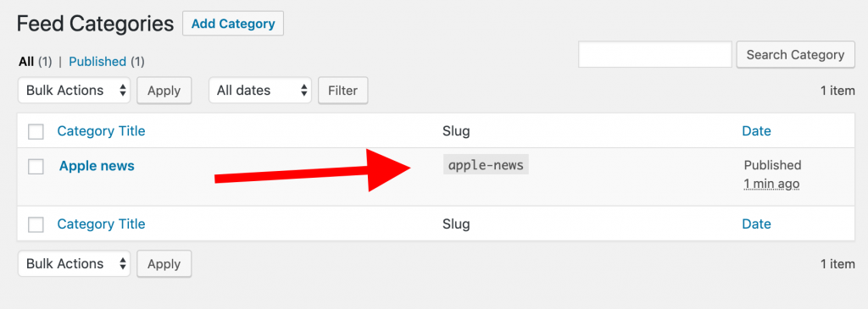
Task: Click the Add Category button
Action: coord(233,24)
